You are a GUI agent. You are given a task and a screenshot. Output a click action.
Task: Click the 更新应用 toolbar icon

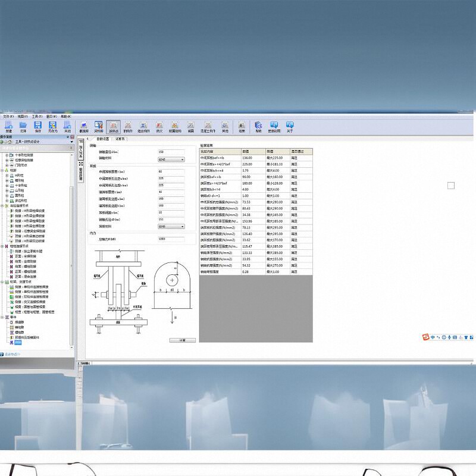[x=273, y=126]
